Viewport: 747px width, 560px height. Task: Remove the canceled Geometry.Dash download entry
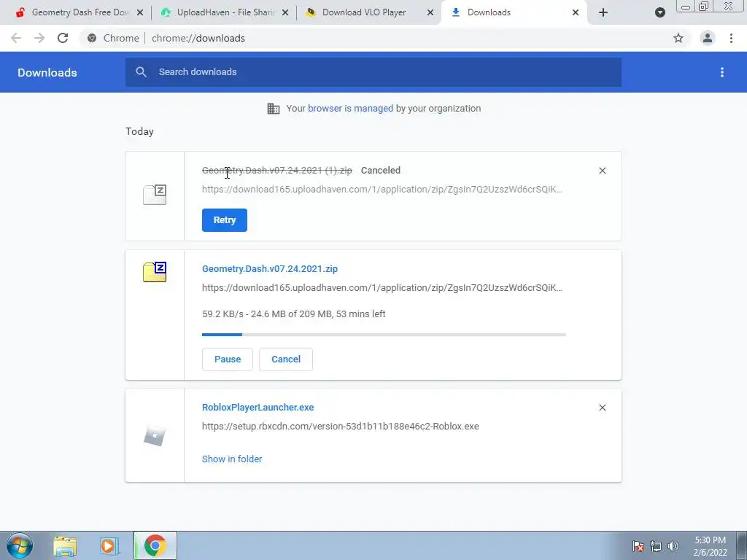tap(603, 171)
